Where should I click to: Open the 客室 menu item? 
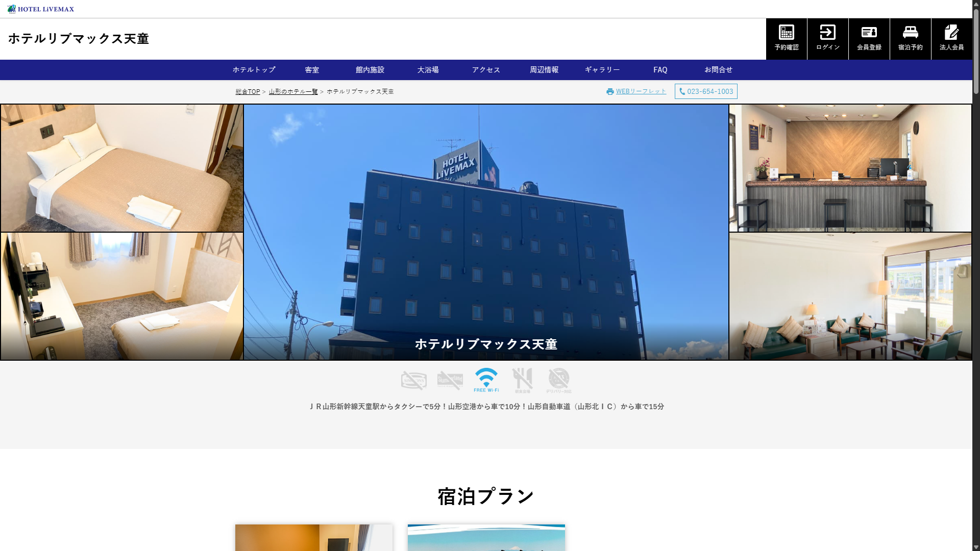coord(312,70)
